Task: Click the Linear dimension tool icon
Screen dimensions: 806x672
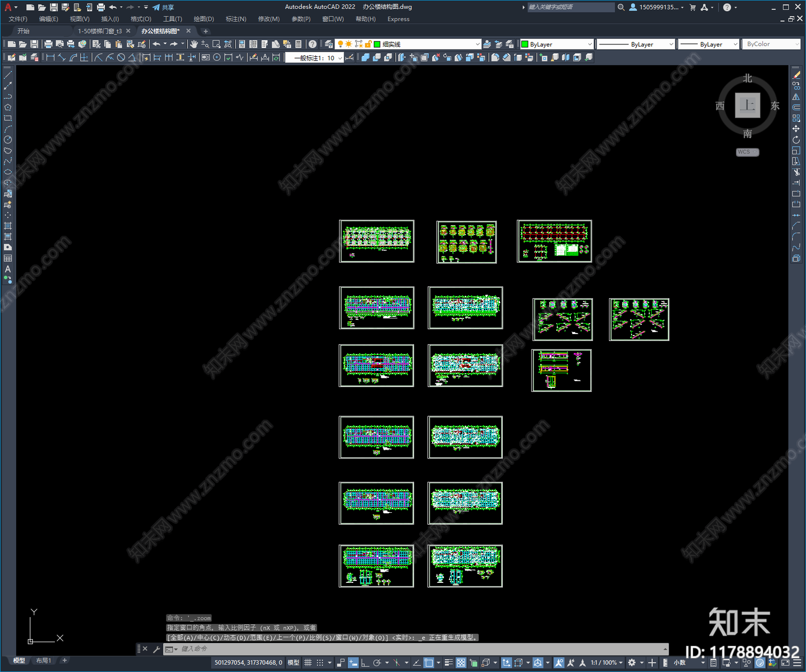Action: click(50, 57)
